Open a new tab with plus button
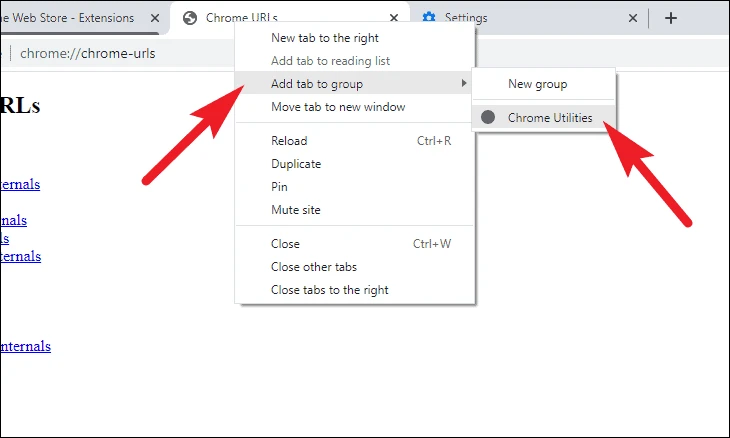Image resolution: width=730 pixels, height=438 pixels. coord(671,18)
